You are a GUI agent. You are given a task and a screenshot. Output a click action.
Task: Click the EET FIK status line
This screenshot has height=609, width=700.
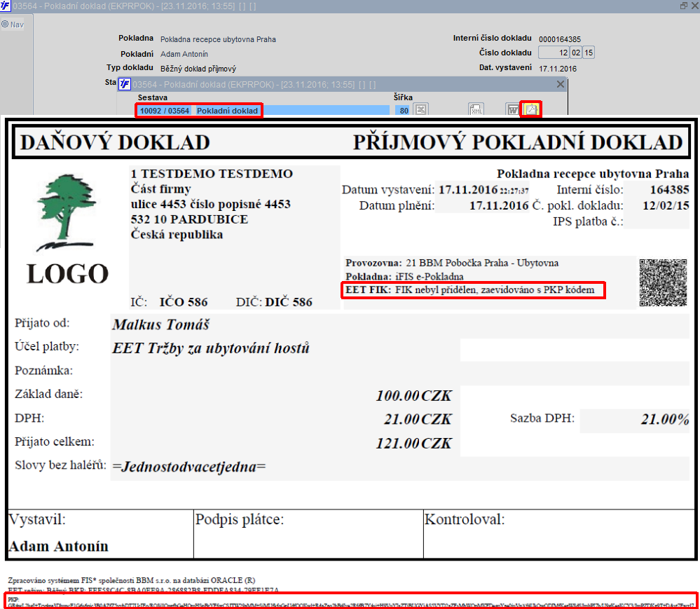point(470,289)
